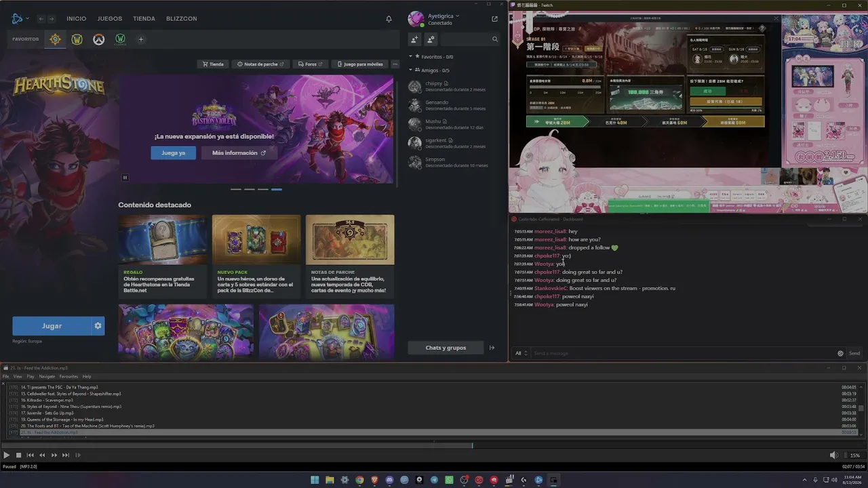
Task: Click the music player Stop button
Action: point(19,455)
